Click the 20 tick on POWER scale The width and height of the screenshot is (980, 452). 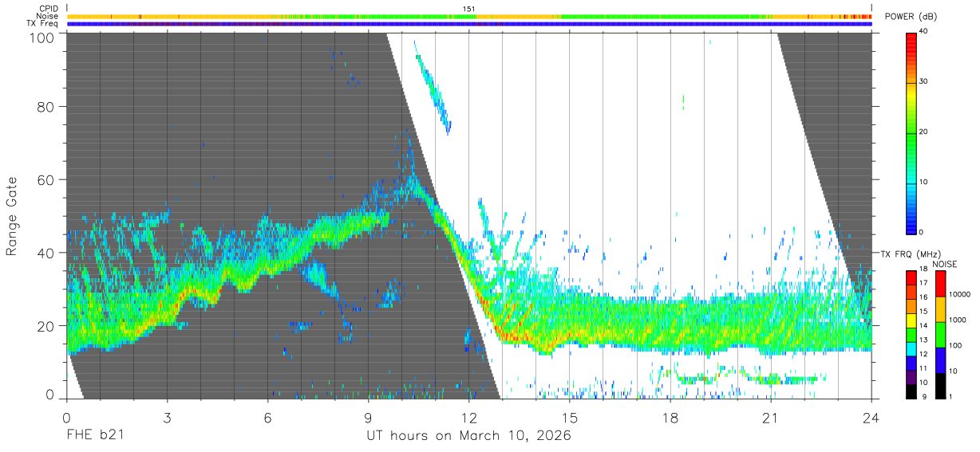pos(923,132)
